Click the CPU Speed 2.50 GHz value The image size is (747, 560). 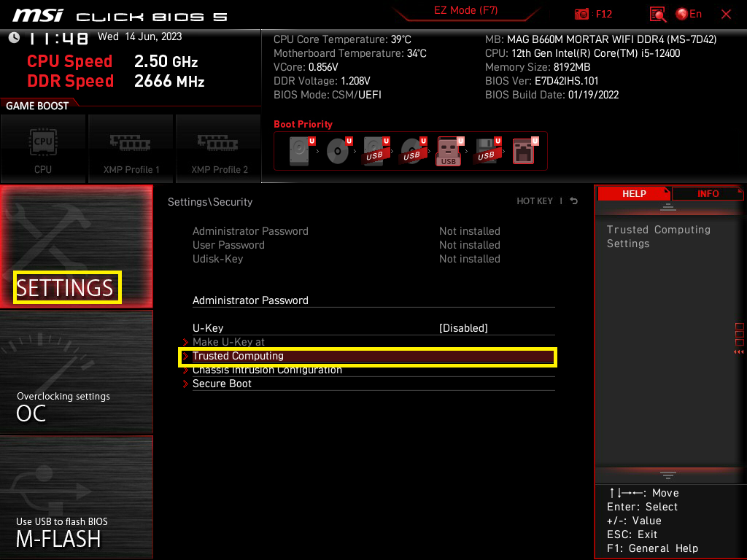[x=166, y=61]
